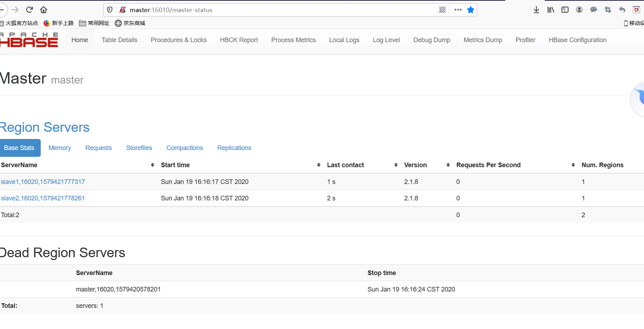Open the downloads arrow icon
The image size is (644, 329).
point(536,10)
